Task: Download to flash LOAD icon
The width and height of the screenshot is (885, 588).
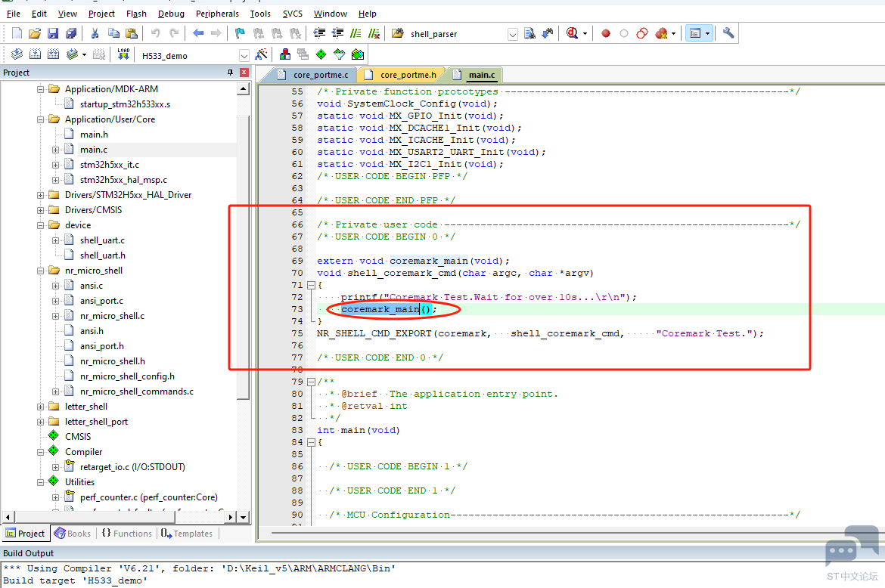Action: [x=123, y=54]
